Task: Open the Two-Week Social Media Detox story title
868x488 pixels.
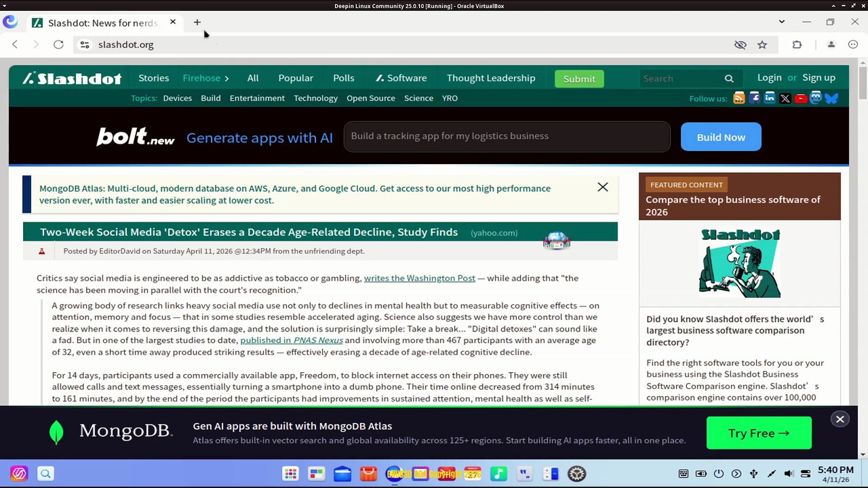Action: coord(249,232)
